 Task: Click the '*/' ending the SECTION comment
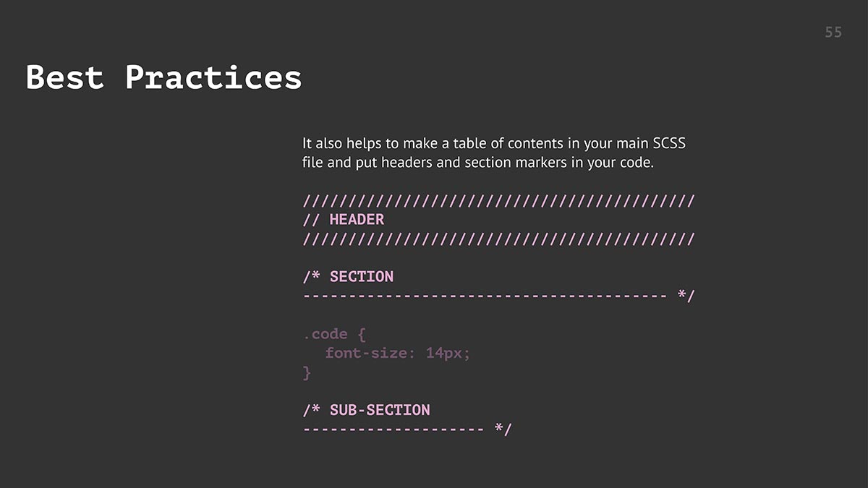[x=686, y=295]
